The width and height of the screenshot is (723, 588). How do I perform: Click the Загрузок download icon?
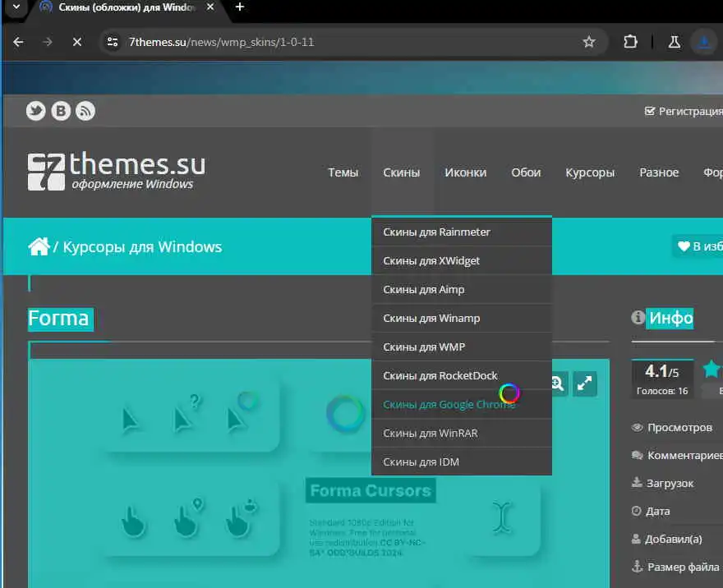(x=637, y=483)
